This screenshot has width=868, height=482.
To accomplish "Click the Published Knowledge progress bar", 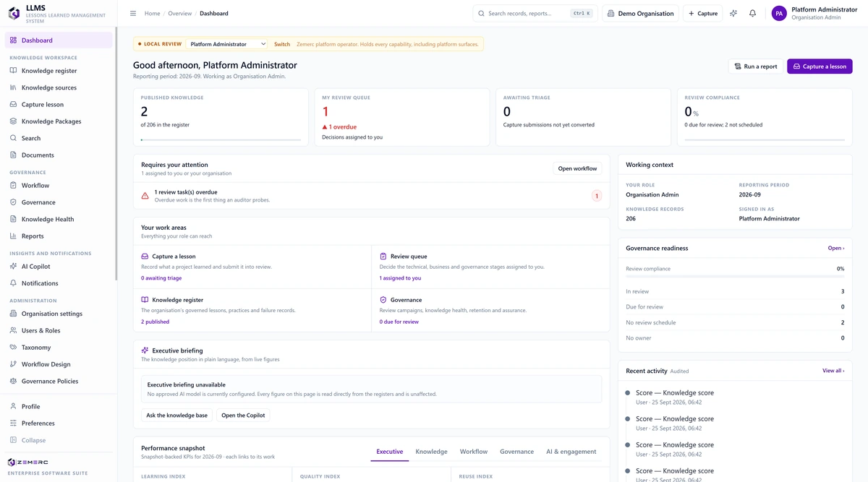I will pos(221,139).
